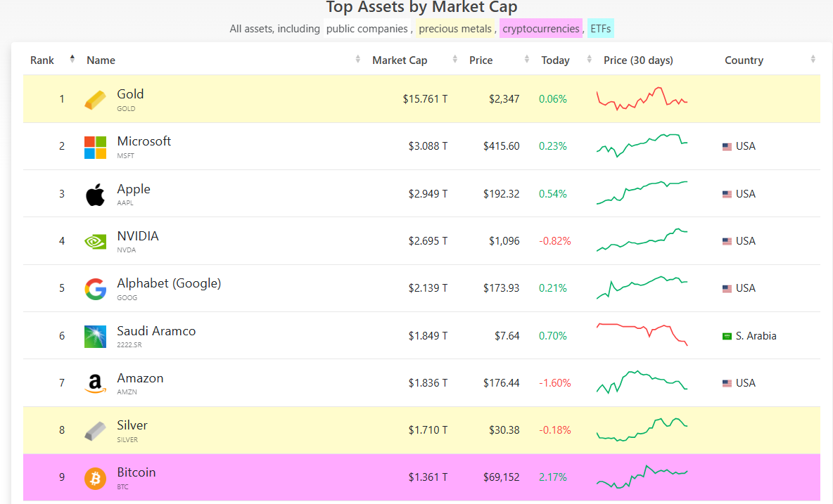Click Gold 30-day price chart

point(642,98)
